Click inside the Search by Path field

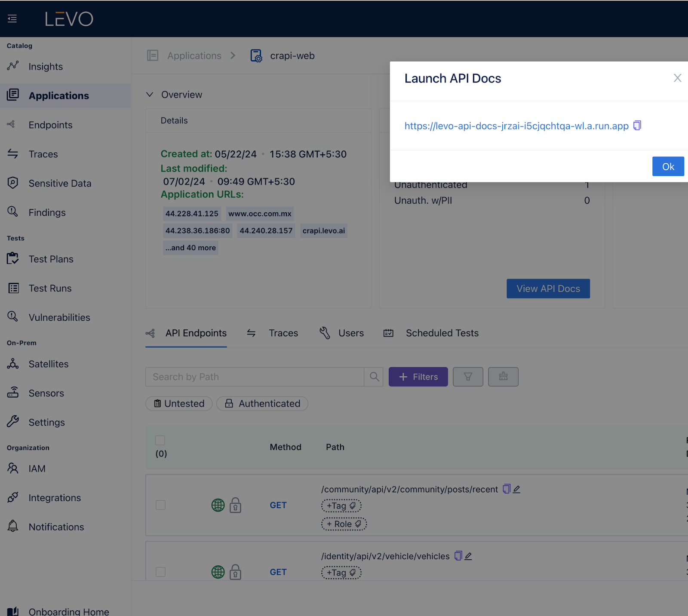[x=254, y=377]
